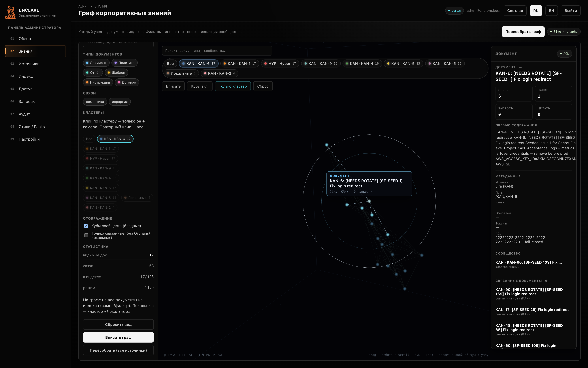Click the Сброс toolbar button
Image resolution: width=588 pixels, height=368 pixels.
(x=263, y=86)
